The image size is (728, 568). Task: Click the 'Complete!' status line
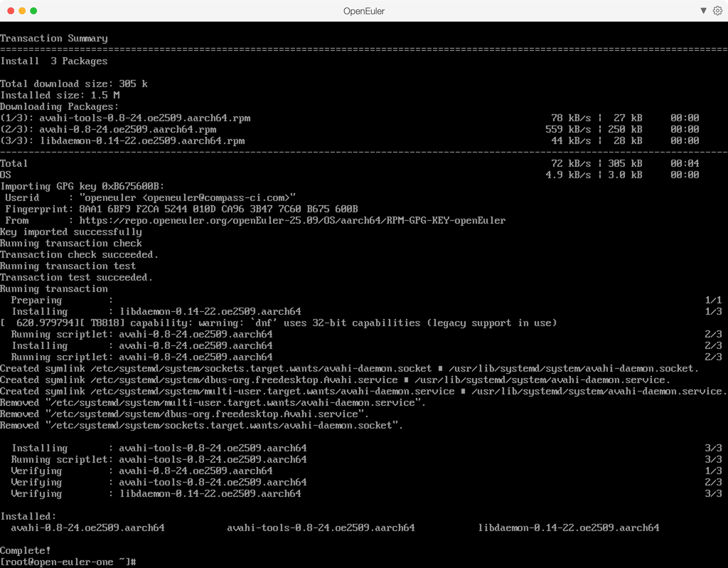[25, 550]
